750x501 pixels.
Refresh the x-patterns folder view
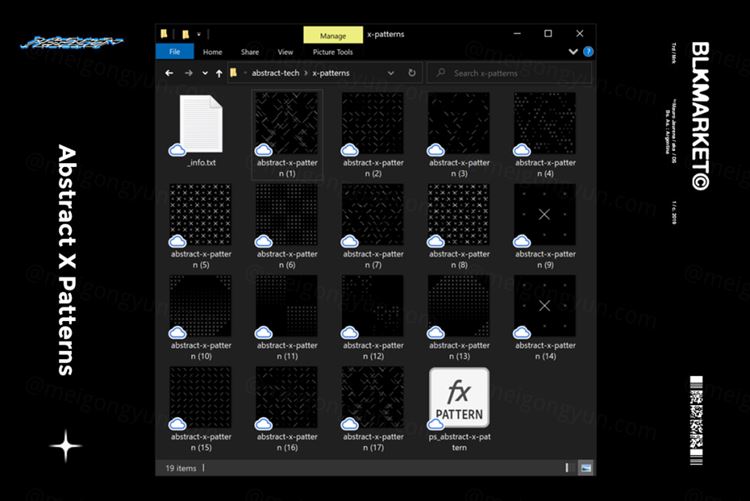(x=413, y=73)
